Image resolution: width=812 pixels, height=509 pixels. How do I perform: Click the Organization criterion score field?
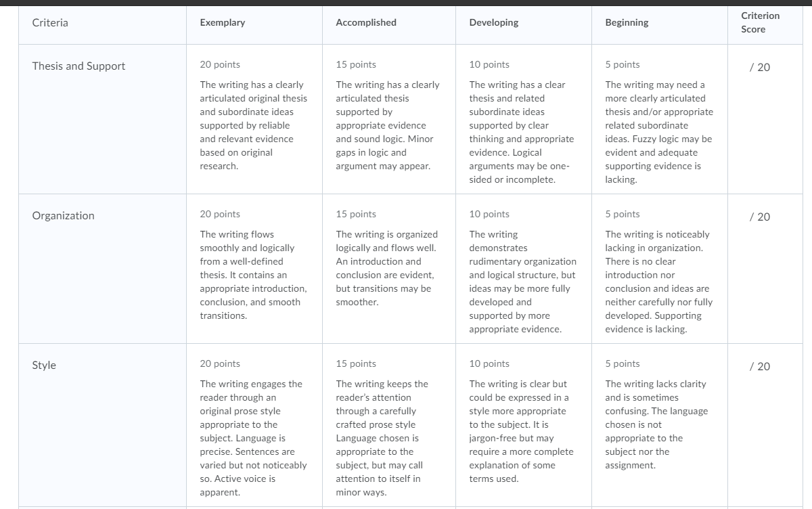pos(760,217)
